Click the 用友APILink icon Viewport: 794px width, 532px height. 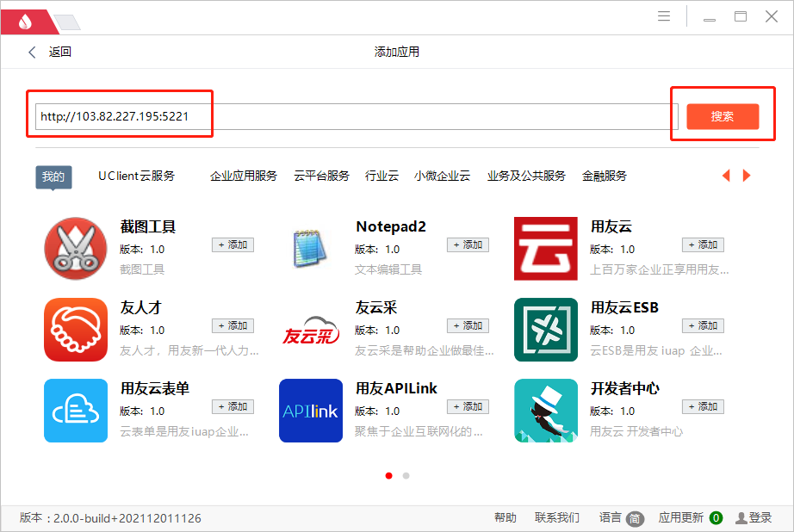(x=311, y=411)
